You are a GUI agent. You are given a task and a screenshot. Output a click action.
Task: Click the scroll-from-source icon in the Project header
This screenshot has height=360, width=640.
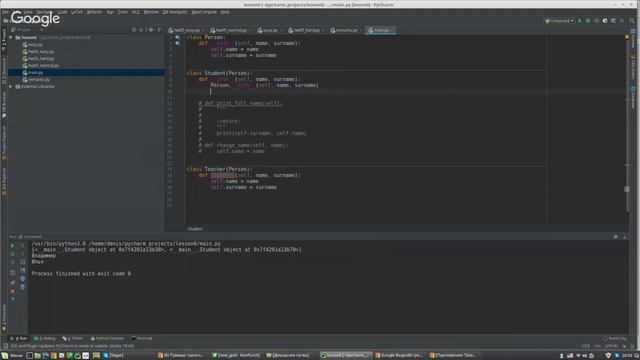[x=134, y=30]
